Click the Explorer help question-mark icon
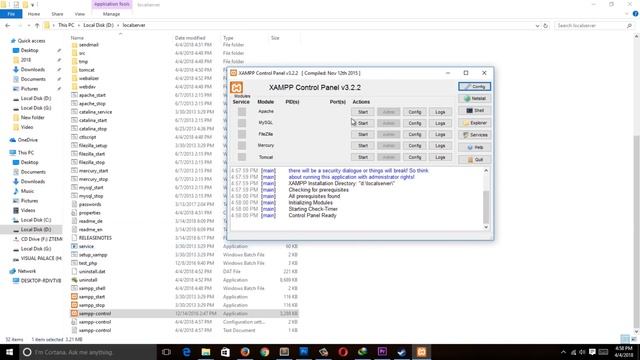The height and width of the screenshot is (360, 640). (635, 14)
